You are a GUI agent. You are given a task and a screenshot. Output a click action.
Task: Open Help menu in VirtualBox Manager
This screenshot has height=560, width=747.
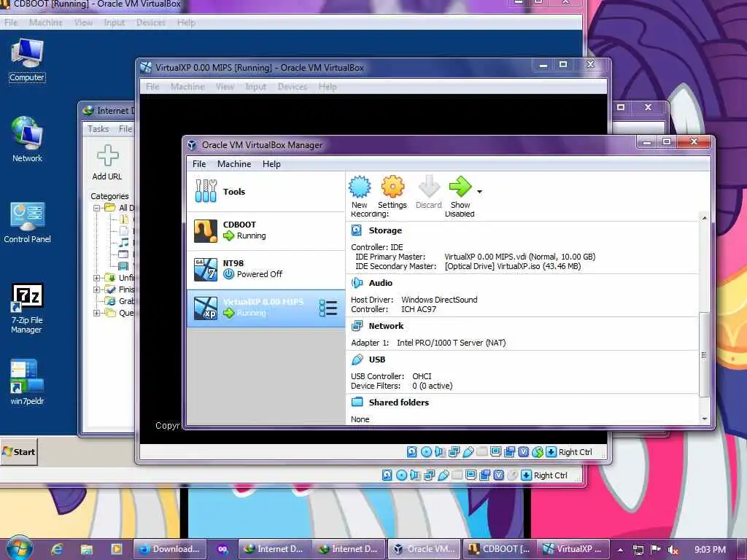point(271,164)
